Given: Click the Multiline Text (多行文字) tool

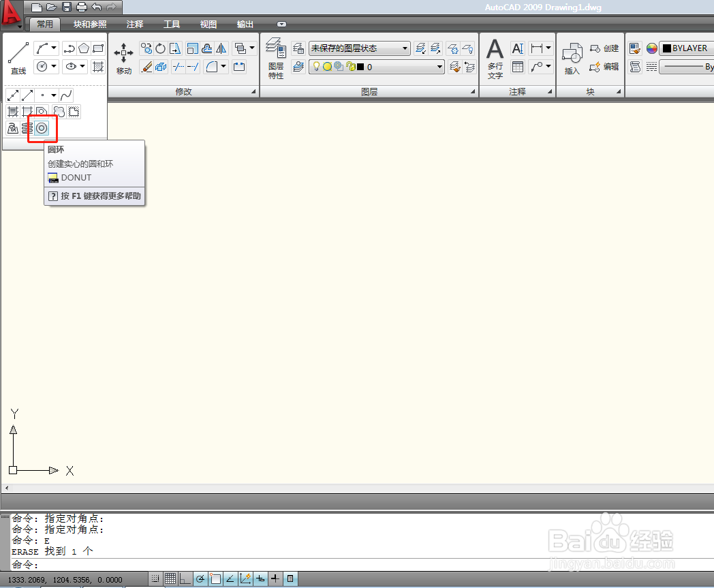Looking at the screenshot, I should (495, 59).
